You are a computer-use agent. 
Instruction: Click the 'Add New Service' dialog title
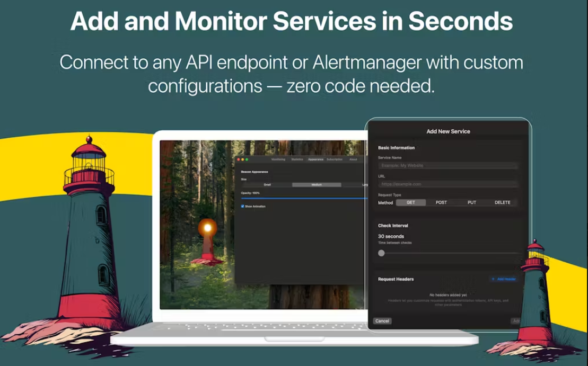[448, 131]
